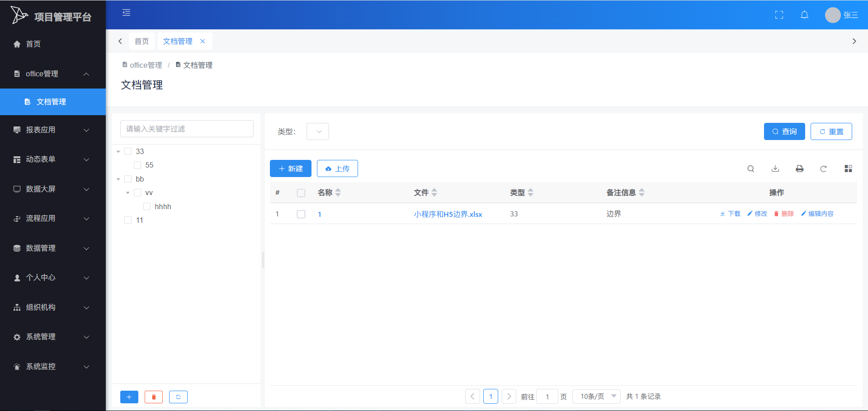Check tree node hhhh checkbox
This screenshot has width=868, height=411.
click(147, 206)
